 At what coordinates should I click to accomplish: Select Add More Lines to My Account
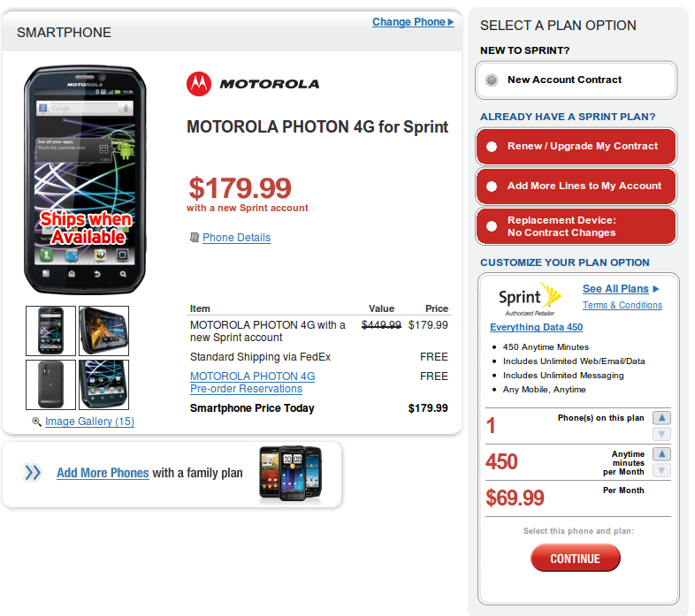[493, 186]
